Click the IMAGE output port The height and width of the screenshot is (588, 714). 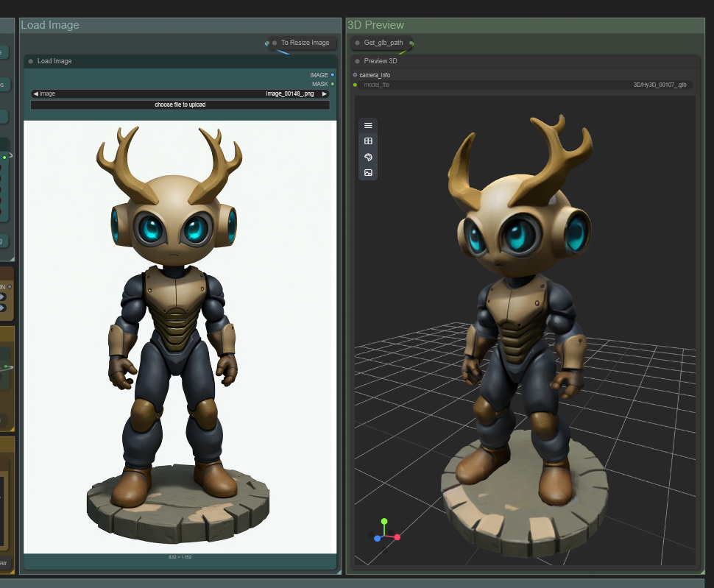coord(333,75)
